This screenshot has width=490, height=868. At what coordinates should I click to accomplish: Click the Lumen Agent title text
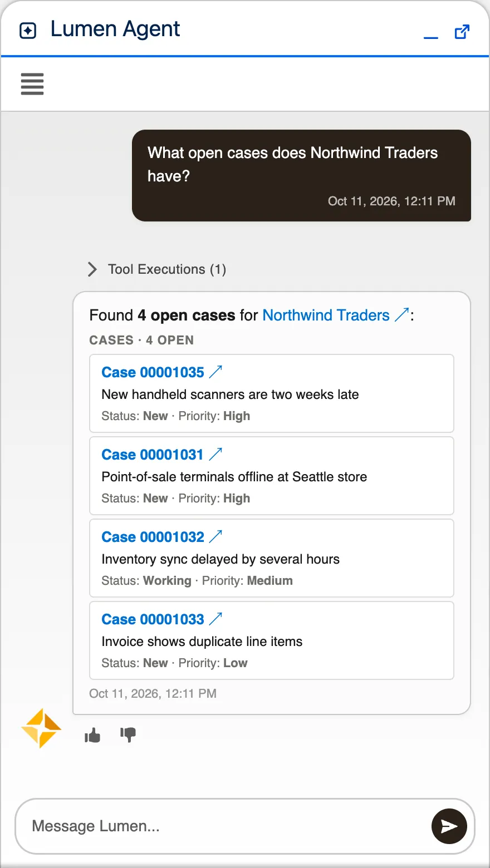click(115, 29)
